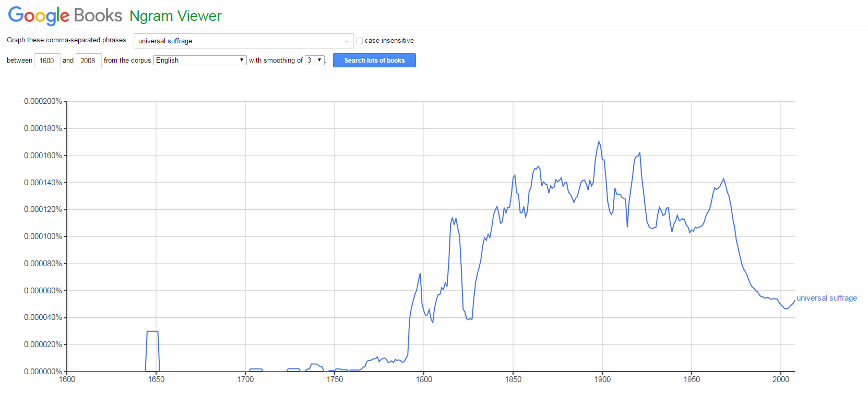Click the 1800 label on the x-axis
Viewport: 868px width, 393px height.
424,379
